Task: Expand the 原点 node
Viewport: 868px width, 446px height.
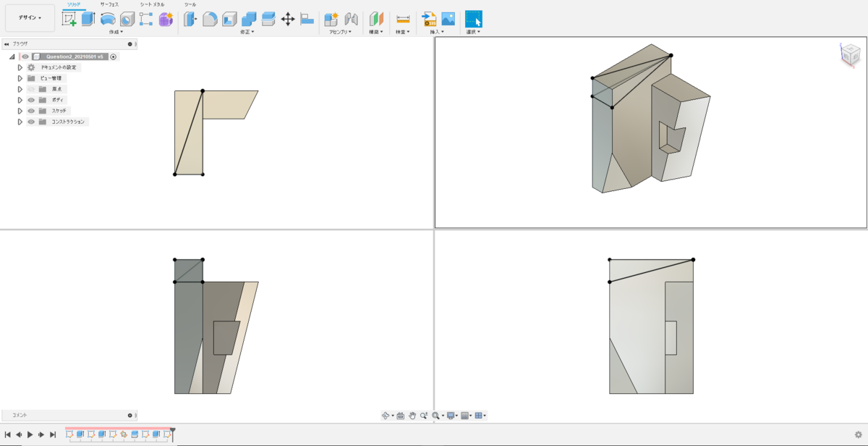Action: tap(20, 89)
